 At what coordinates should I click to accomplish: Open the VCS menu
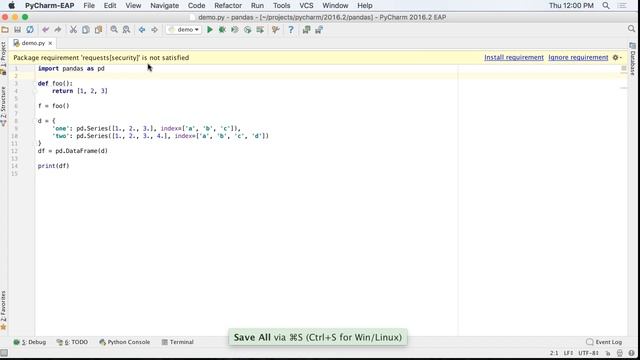click(306, 6)
